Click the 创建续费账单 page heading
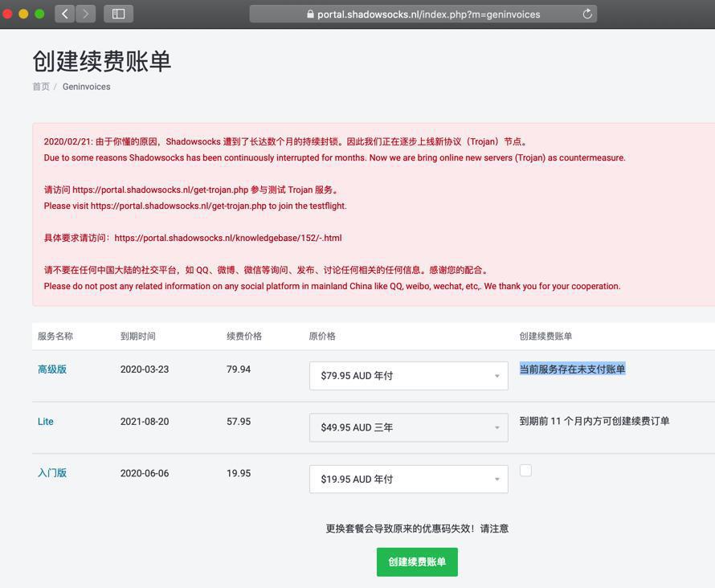 [x=102, y=61]
